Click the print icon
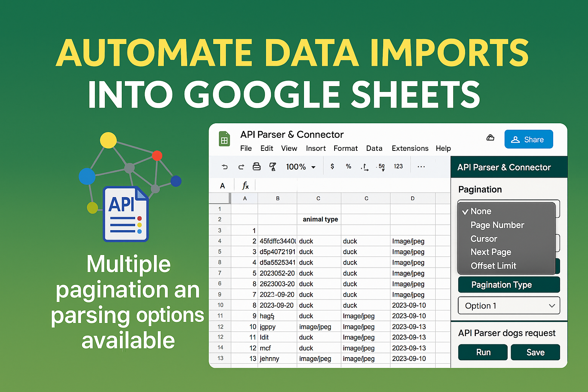This screenshot has height=392, width=588. click(x=256, y=166)
